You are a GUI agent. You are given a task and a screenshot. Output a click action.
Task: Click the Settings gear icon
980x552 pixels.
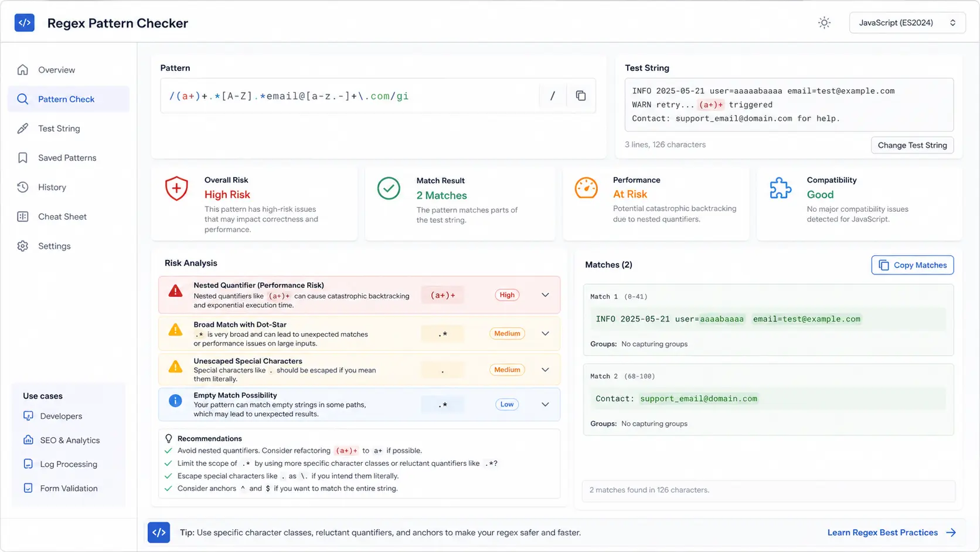click(x=23, y=246)
